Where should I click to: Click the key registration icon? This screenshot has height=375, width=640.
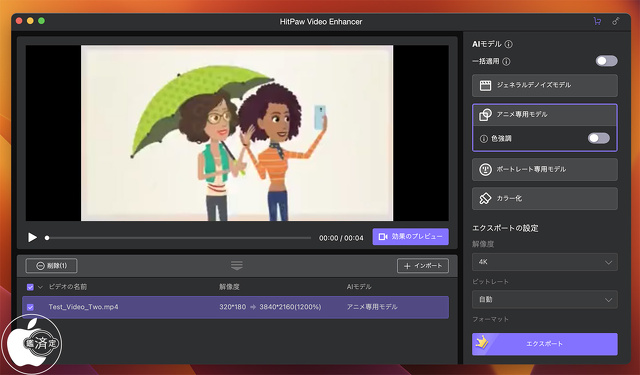(x=616, y=21)
